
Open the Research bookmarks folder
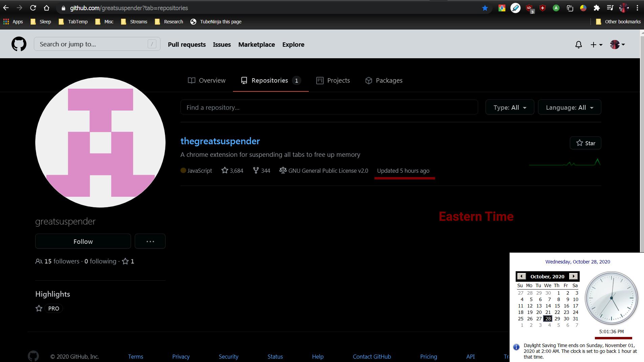[x=169, y=22]
